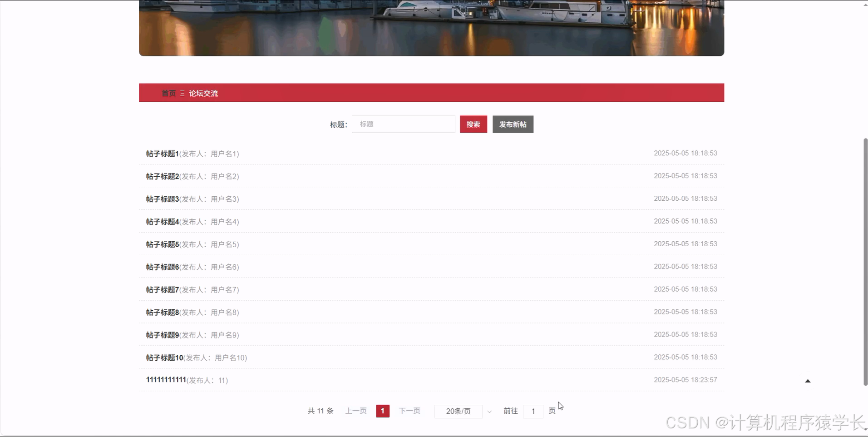Open the 首页 breadcrumb link
This screenshot has height=437, width=868.
(x=168, y=93)
